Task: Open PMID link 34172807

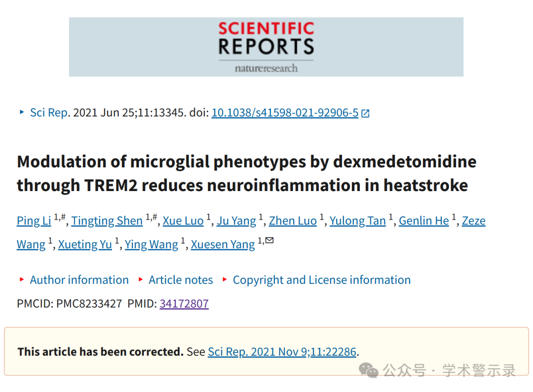Action: pyautogui.click(x=184, y=303)
